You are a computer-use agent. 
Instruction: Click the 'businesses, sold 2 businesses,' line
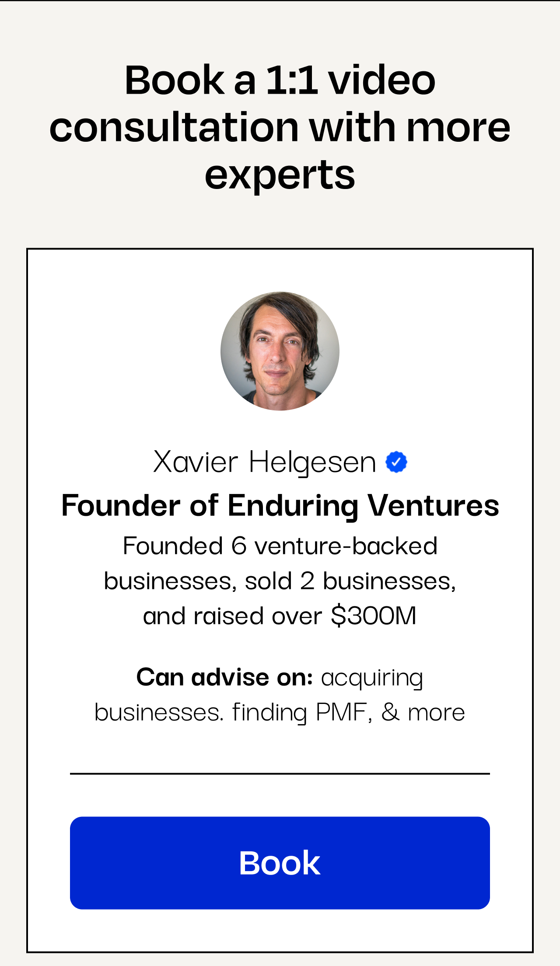tap(280, 581)
